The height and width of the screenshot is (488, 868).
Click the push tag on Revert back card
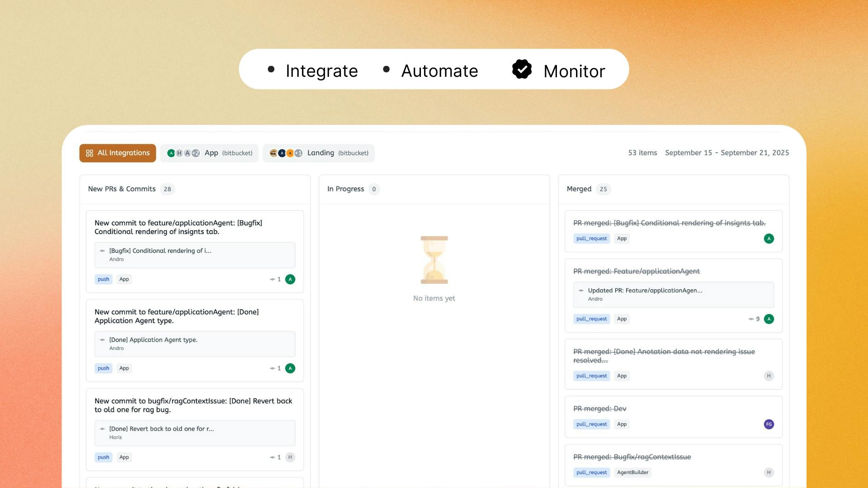click(104, 457)
